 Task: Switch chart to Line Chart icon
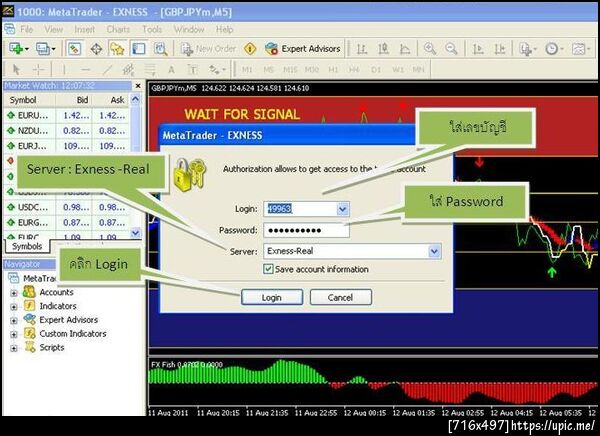(405, 49)
